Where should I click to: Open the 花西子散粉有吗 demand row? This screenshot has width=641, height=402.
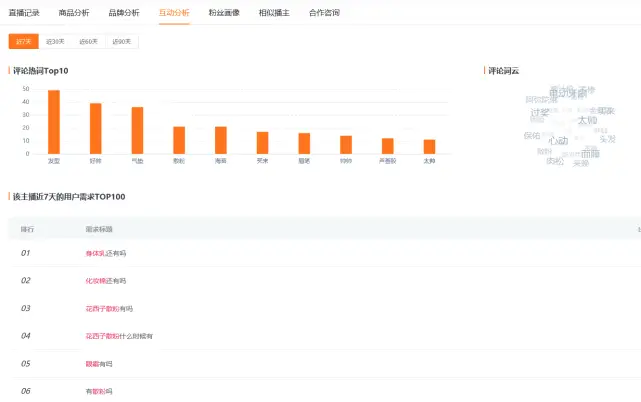coord(325,308)
